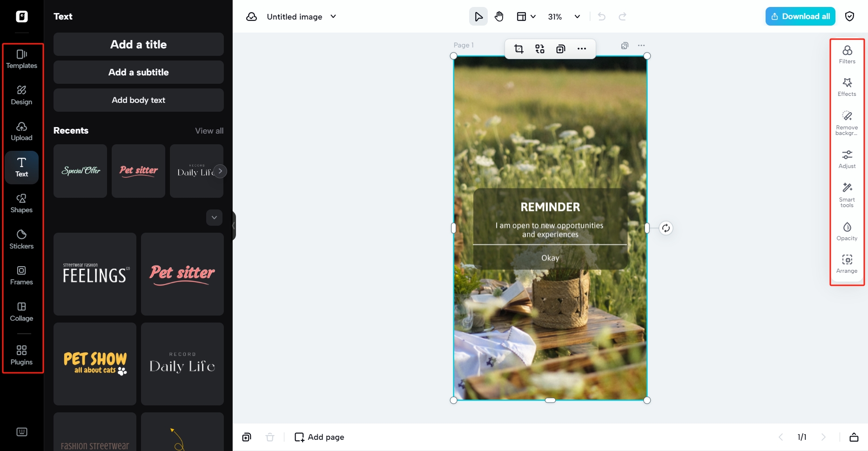The image size is (868, 451).
Task: Select the Special Offer recent text style
Action: [x=80, y=171]
